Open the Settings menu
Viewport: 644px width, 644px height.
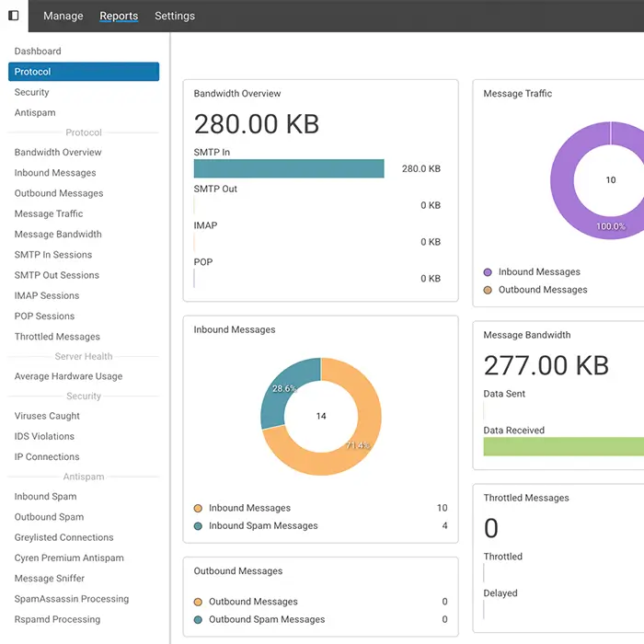175,16
